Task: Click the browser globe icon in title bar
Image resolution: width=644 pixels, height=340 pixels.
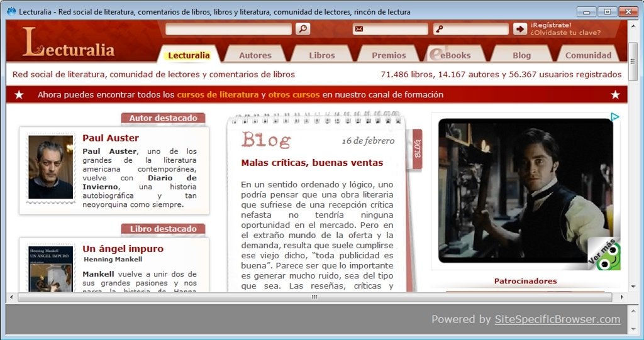Action: click(11, 11)
